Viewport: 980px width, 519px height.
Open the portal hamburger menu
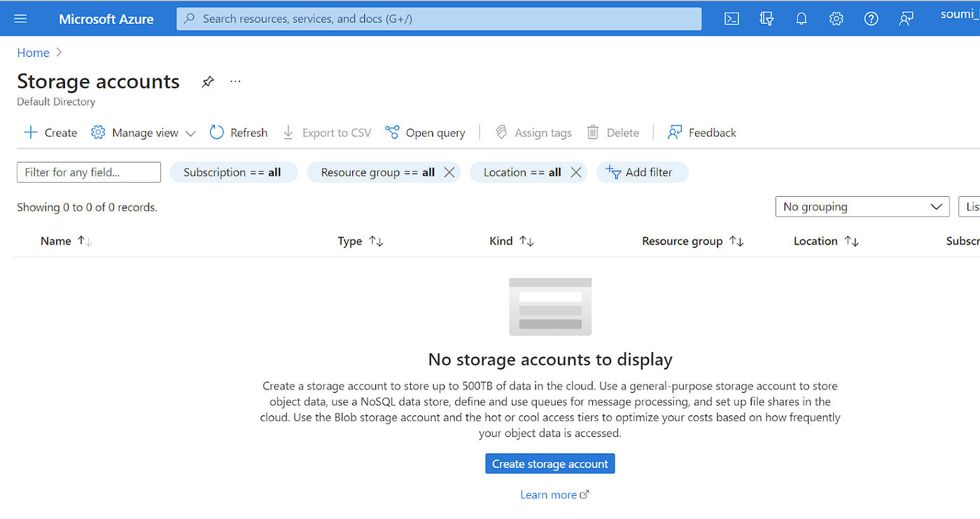click(20, 18)
